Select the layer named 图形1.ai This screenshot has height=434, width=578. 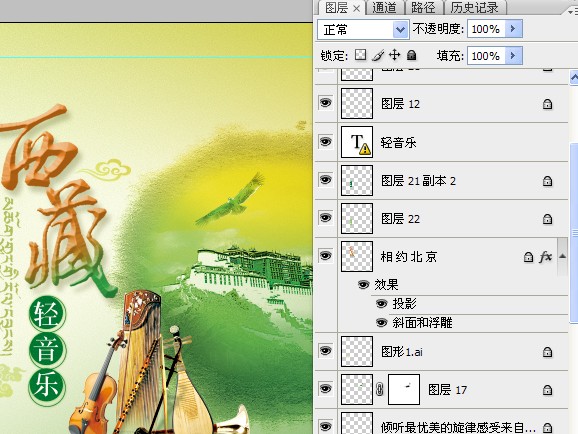402,352
